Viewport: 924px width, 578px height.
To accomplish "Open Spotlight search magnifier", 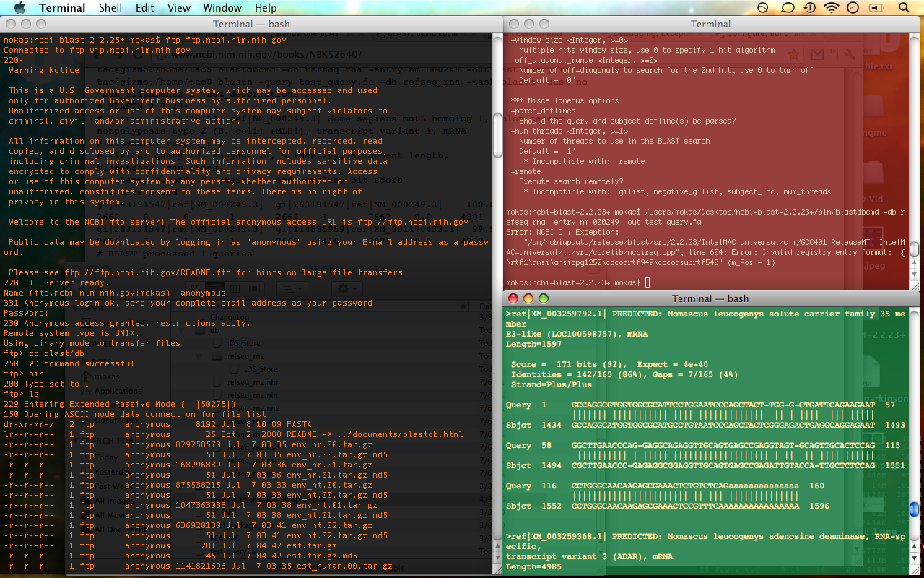I will coord(904,8).
